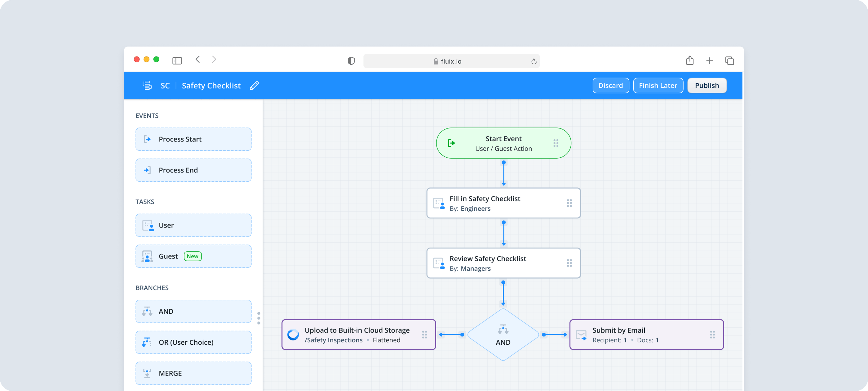868x391 pixels.
Task: Pick the OR (User Choice) branch block
Action: [193, 342]
